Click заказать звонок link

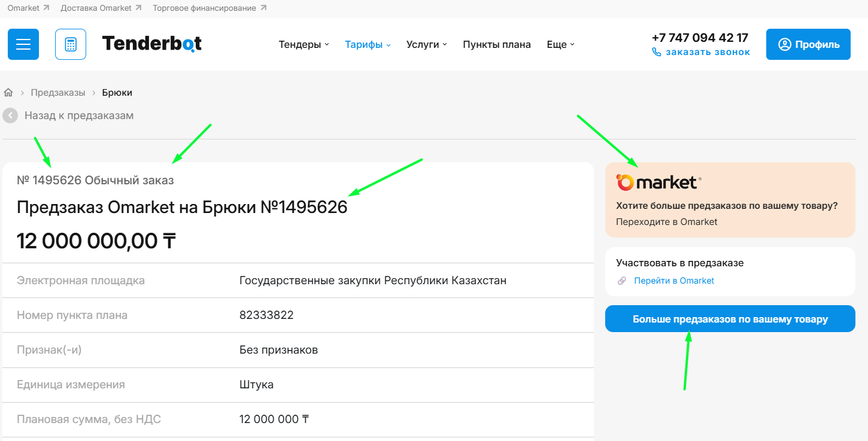708,52
